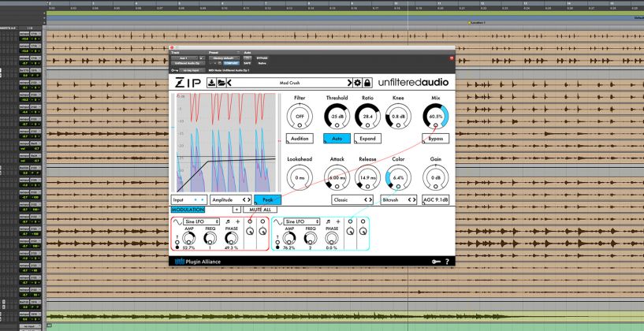Viewport: 644px width, 331px height.
Task: Click first output jack of red modulator
Action: point(250,221)
